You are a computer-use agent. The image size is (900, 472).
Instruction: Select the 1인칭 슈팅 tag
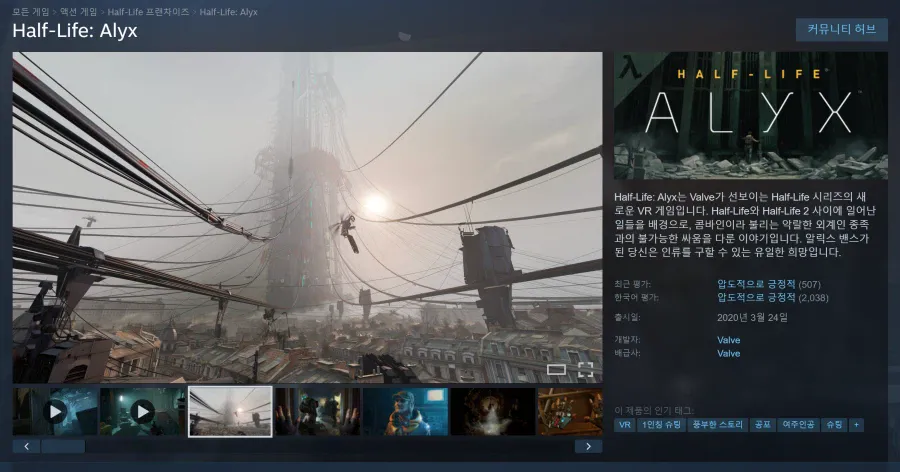click(662, 425)
